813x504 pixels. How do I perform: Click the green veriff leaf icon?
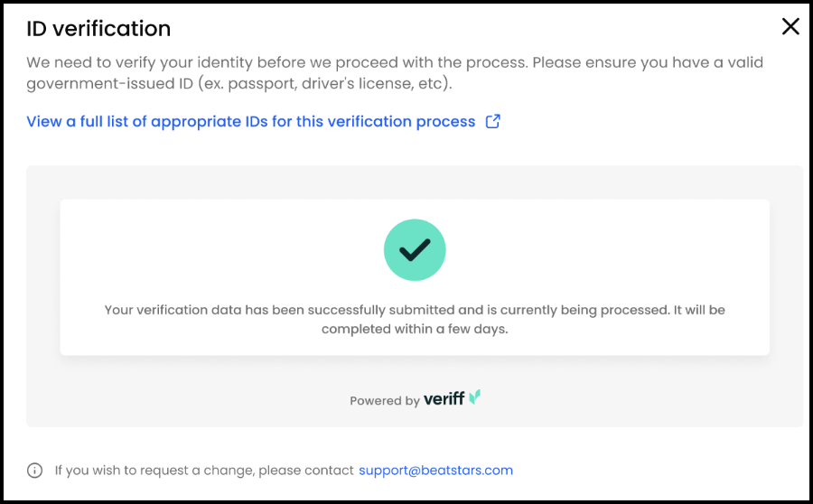tap(475, 397)
